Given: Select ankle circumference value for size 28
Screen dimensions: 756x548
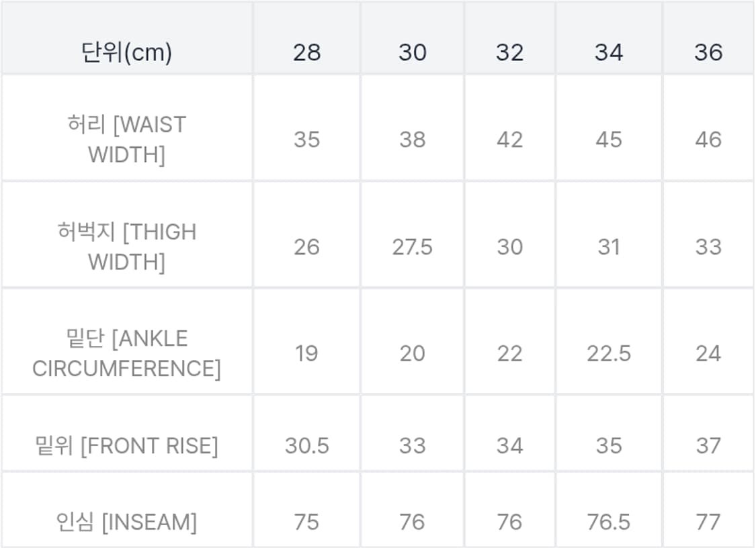Looking at the screenshot, I should click(306, 353).
